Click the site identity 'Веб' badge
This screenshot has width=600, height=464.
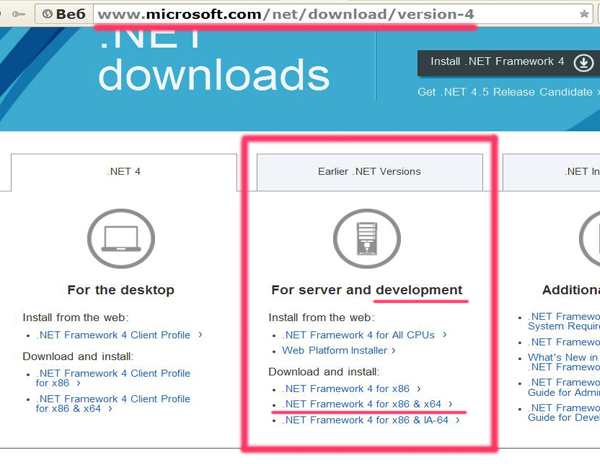tap(64, 14)
